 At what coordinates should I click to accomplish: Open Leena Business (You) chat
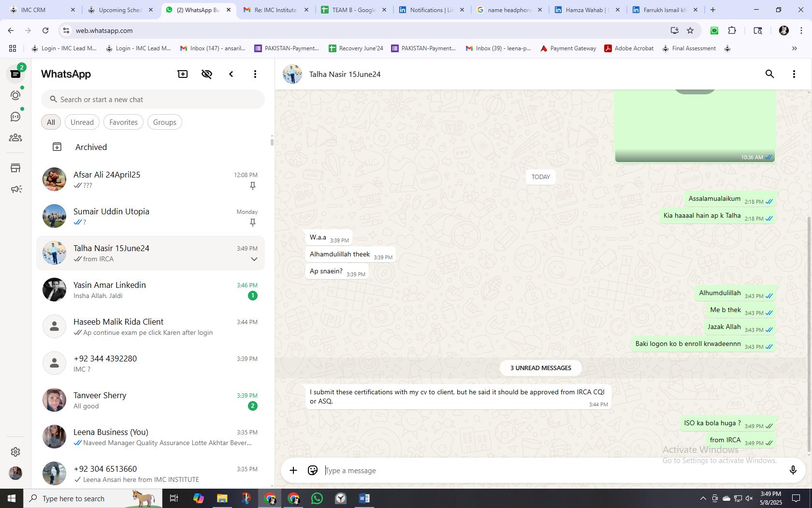coord(151,437)
